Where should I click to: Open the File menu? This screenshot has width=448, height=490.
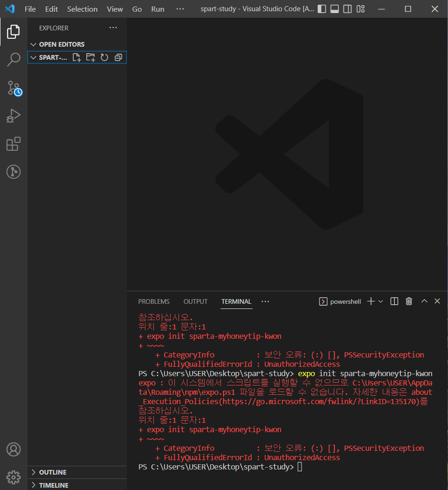click(x=30, y=9)
